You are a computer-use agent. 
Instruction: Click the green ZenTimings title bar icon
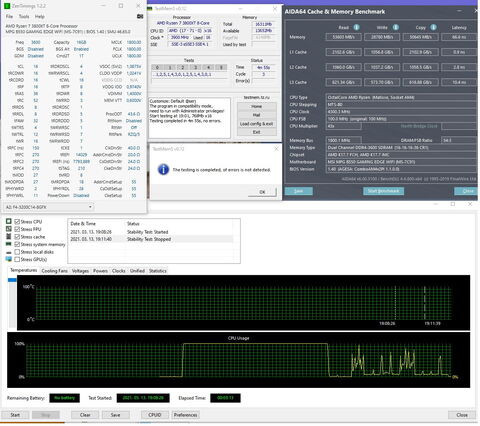pos(6,6)
